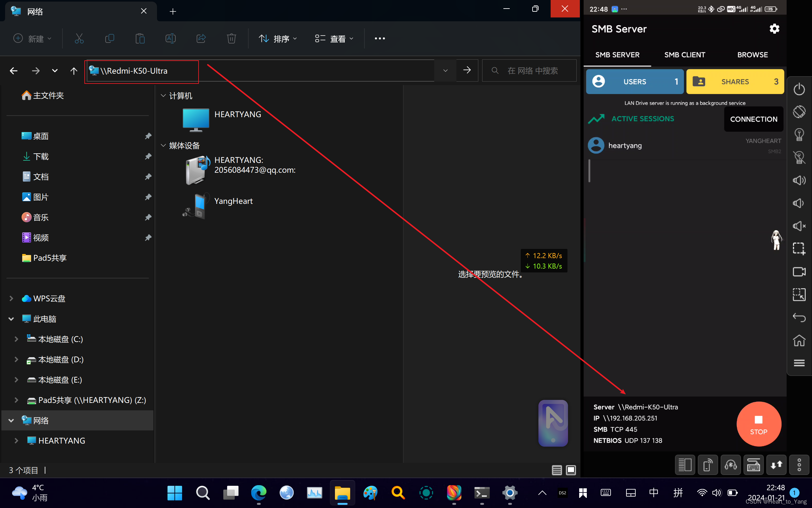Click the hamburger menu icon in phone sidebar
Viewport: 812px width, 508px height.
pos(799,363)
